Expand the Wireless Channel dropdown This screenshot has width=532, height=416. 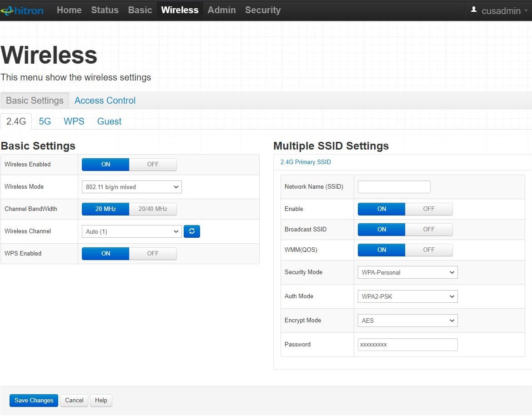(x=131, y=231)
